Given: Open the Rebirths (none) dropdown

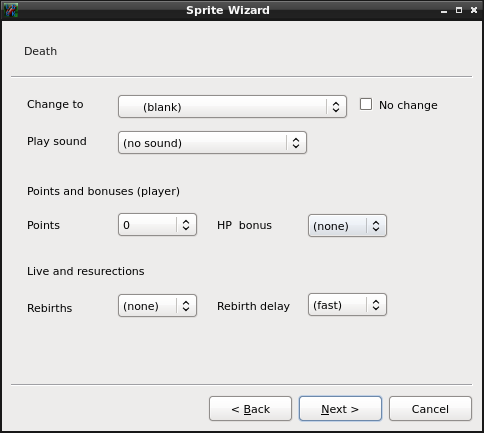Looking at the screenshot, I should point(157,306).
